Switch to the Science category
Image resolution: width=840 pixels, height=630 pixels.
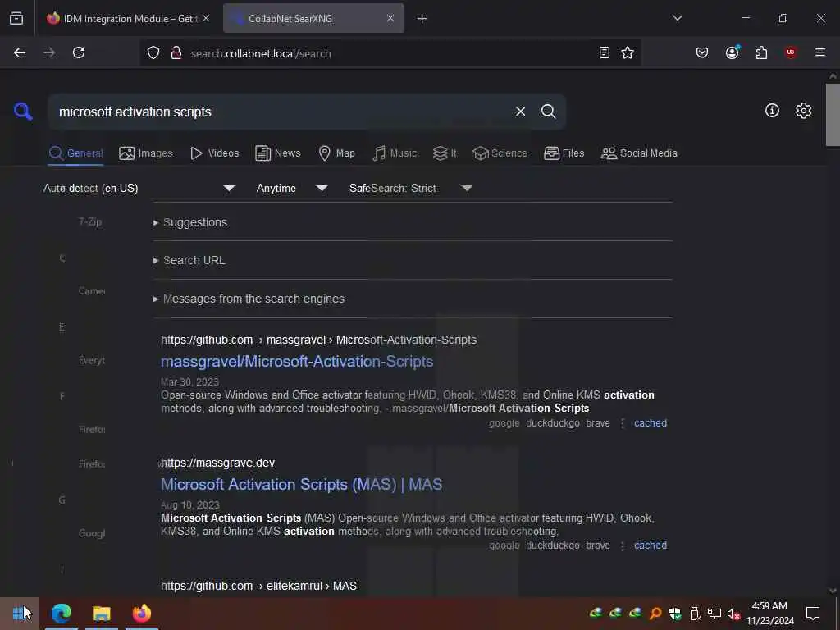pos(500,153)
